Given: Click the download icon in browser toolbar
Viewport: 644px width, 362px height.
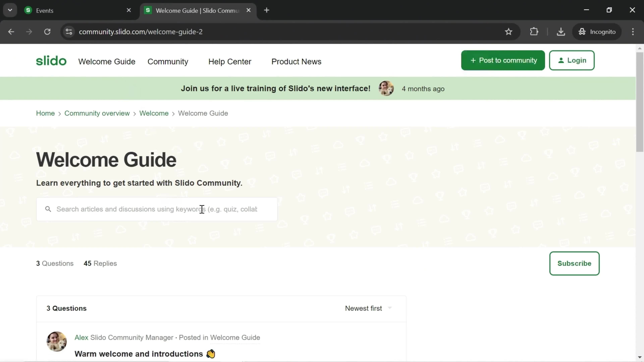Looking at the screenshot, I should (561, 31).
